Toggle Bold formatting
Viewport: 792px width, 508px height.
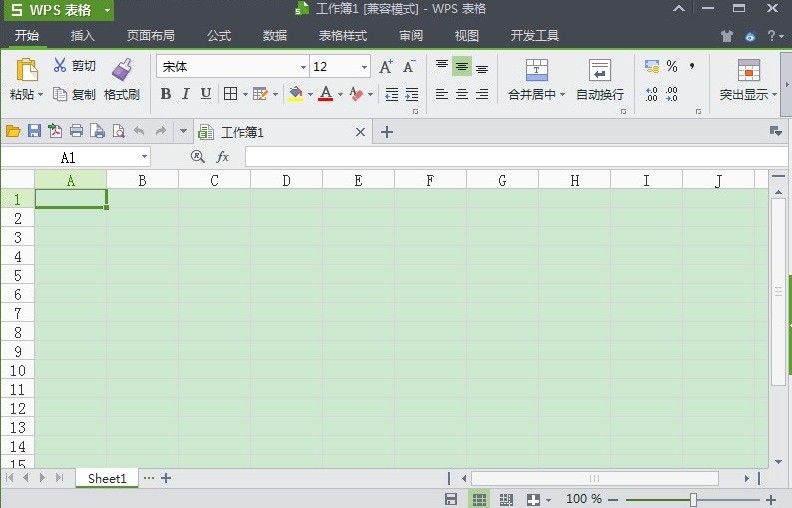(166, 94)
